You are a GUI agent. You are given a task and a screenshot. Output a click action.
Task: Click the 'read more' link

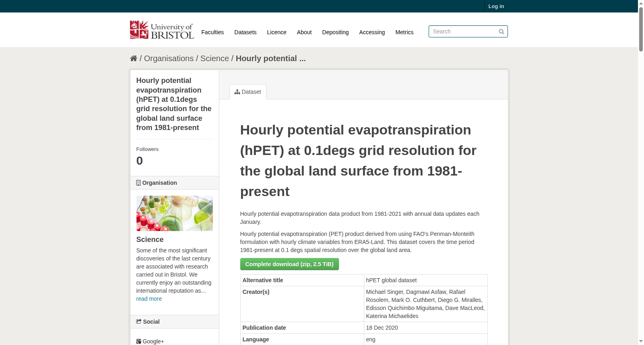tap(149, 299)
